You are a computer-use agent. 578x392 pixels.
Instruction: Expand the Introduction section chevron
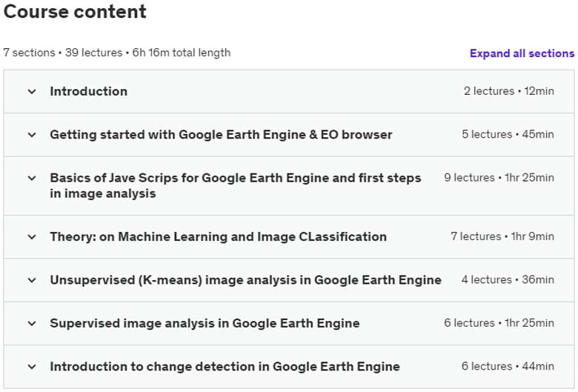point(32,91)
